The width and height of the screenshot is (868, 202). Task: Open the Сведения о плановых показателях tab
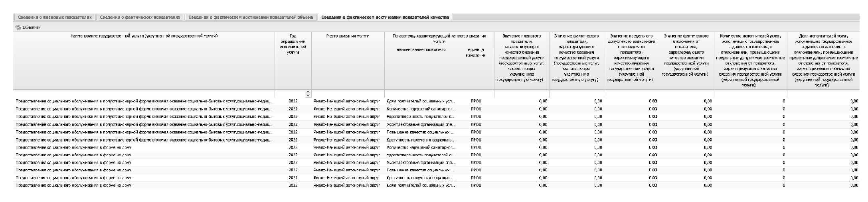55,17
